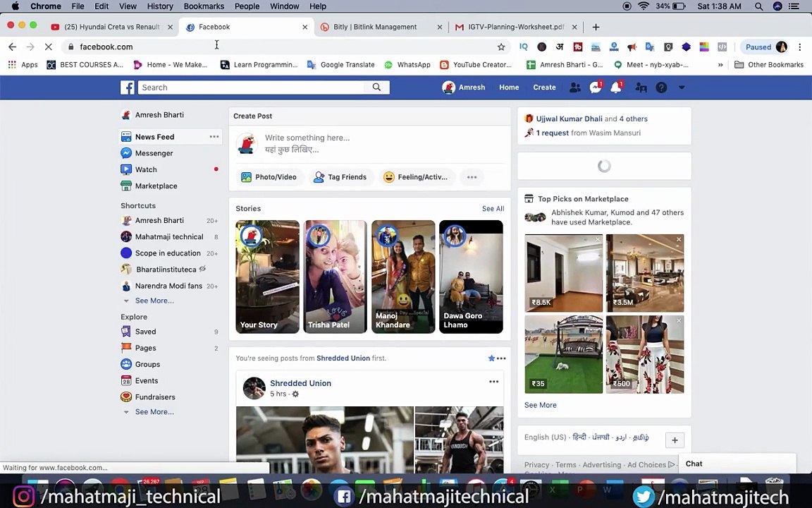Open the see-first feed options star menu
The image size is (812, 508).
pyautogui.click(x=497, y=358)
